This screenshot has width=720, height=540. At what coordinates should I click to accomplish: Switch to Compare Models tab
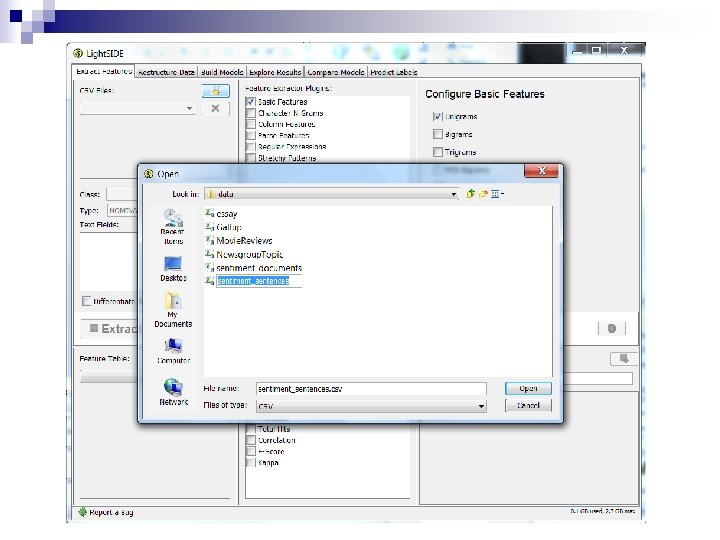point(336,72)
